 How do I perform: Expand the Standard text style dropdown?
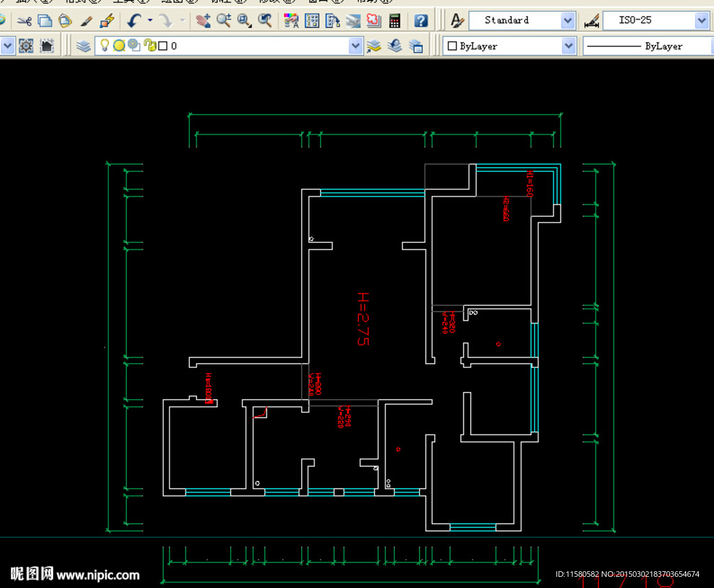click(568, 21)
